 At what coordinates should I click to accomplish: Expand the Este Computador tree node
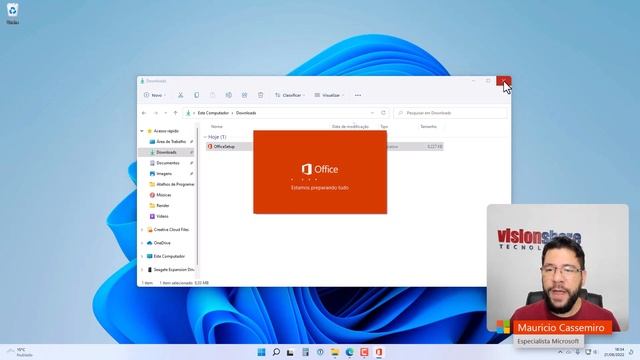pyautogui.click(x=142, y=256)
